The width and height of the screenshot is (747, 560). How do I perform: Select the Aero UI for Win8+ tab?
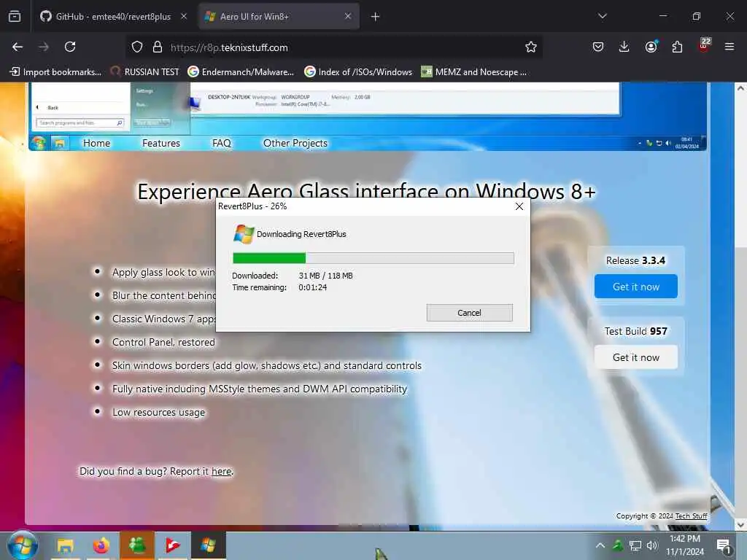pyautogui.click(x=279, y=17)
